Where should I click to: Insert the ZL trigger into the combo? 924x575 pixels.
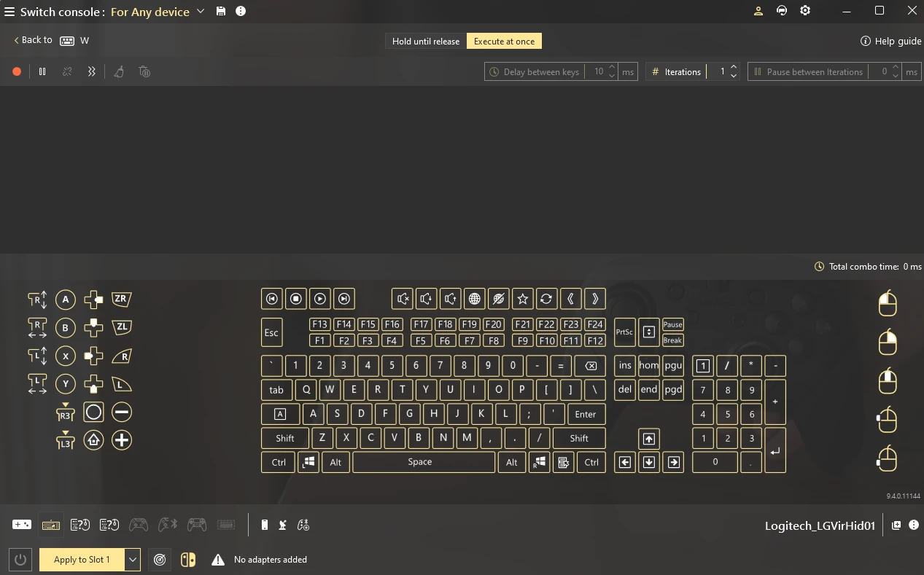[x=121, y=327]
